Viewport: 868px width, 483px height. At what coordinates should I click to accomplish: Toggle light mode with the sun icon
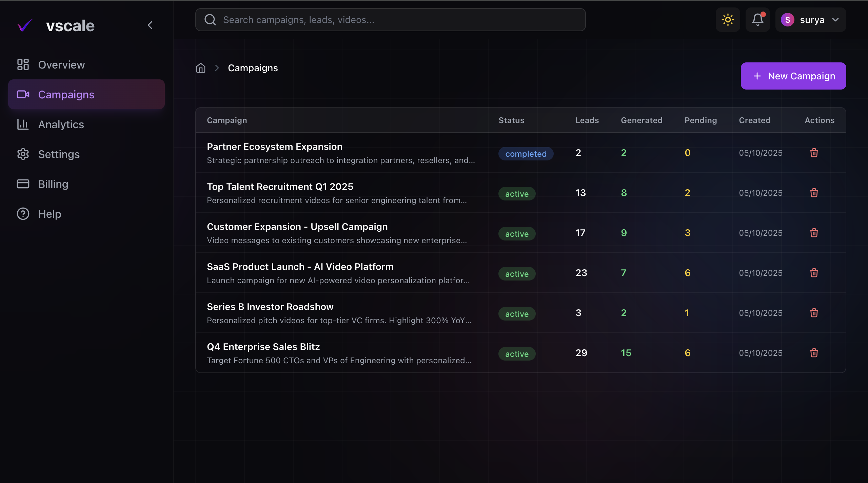pyautogui.click(x=728, y=20)
